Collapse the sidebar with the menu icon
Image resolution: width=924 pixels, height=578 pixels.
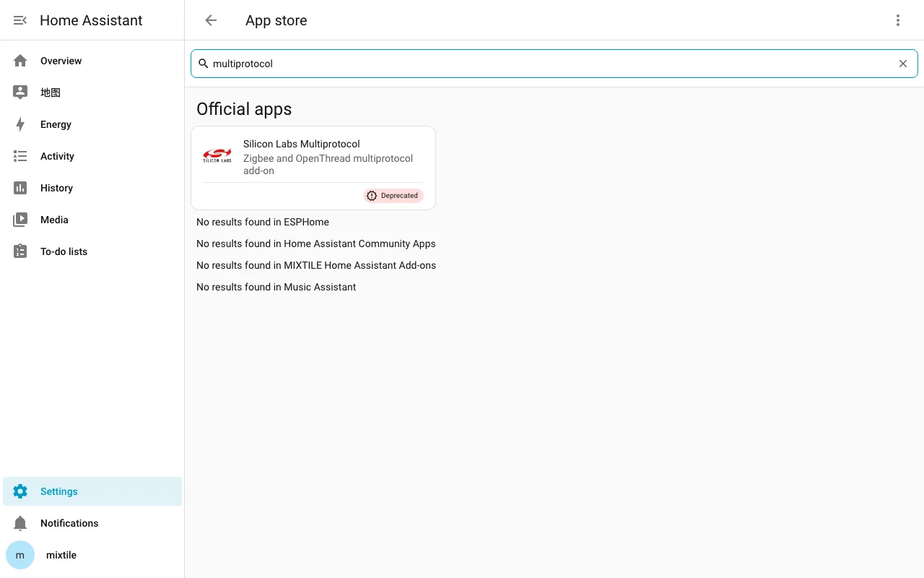pyautogui.click(x=20, y=20)
